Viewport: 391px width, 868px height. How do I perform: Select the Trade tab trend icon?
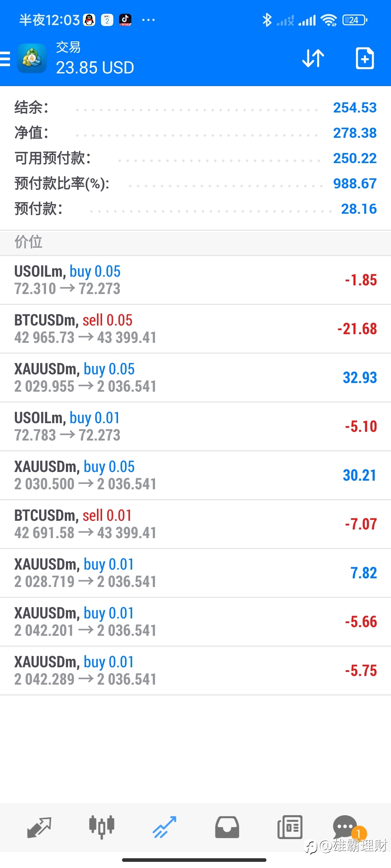(164, 827)
